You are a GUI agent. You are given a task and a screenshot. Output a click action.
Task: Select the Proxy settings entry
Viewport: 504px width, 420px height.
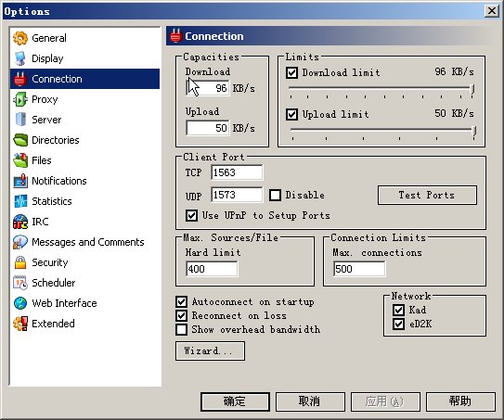pyautogui.click(x=84, y=99)
